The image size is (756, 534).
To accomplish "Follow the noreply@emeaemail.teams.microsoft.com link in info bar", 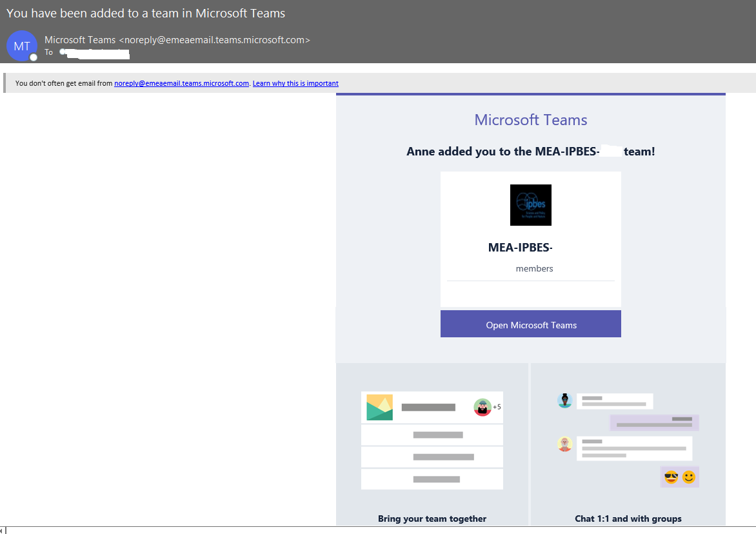I will coord(181,83).
